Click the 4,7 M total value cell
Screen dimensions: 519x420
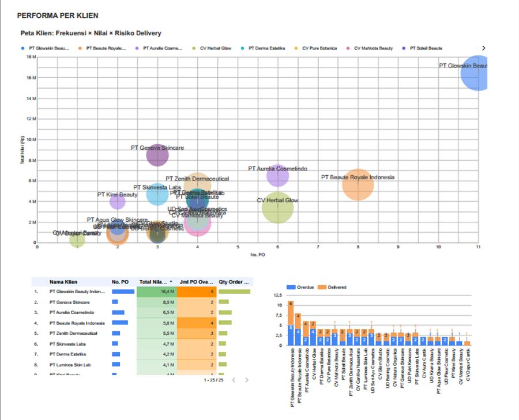(156, 343)
